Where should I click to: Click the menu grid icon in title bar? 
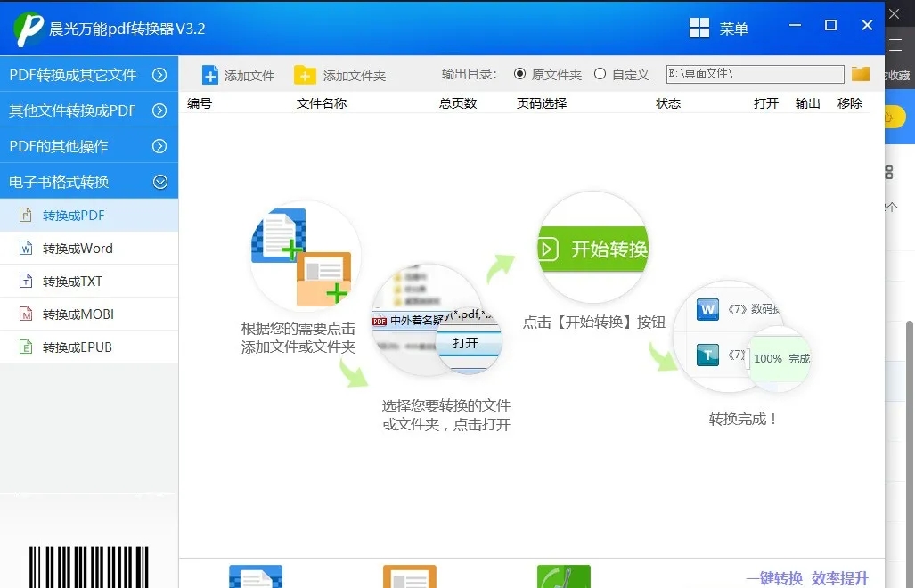point(699,29)
